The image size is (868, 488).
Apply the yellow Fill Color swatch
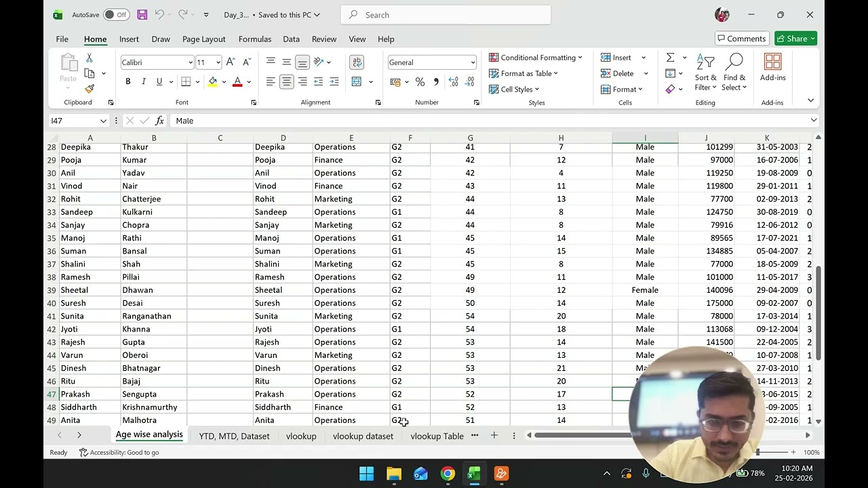click(212, 82)
